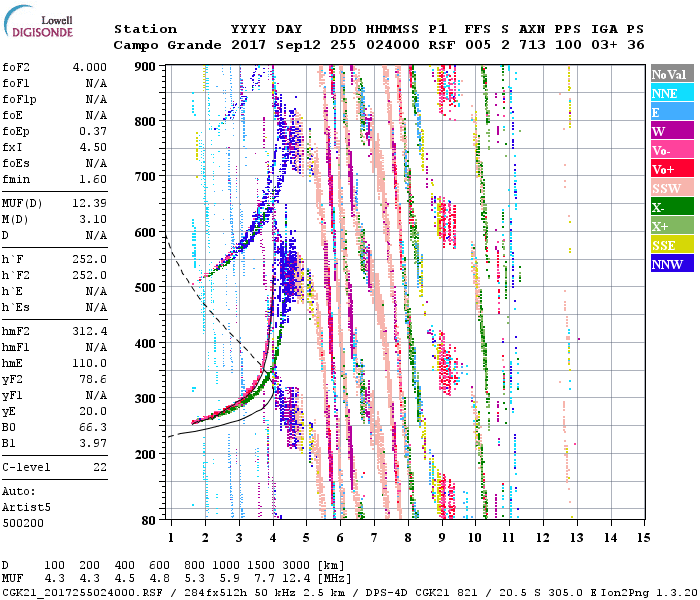
Task: Click the fxI value 4.50
Action: 94,148
